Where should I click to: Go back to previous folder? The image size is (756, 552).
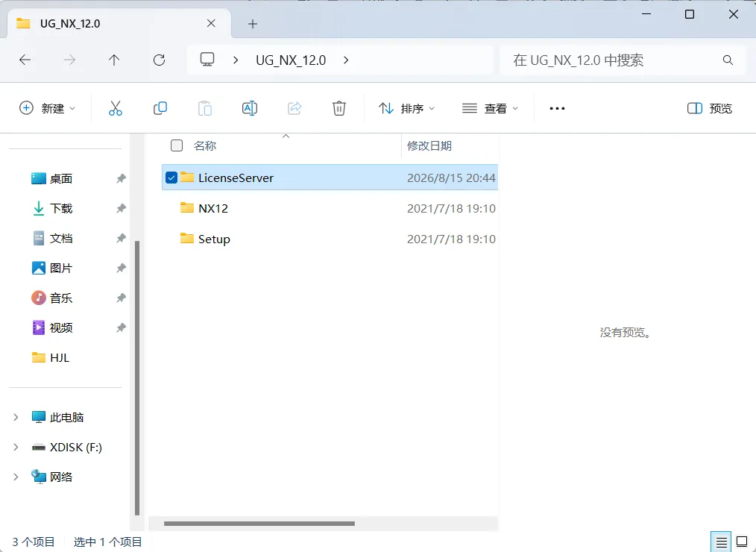tap(25, 60)
